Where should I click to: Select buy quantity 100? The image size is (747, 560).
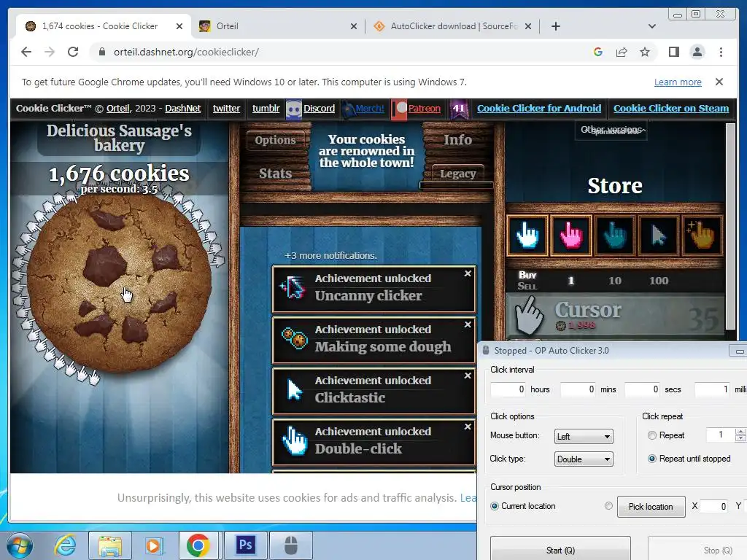659,281
